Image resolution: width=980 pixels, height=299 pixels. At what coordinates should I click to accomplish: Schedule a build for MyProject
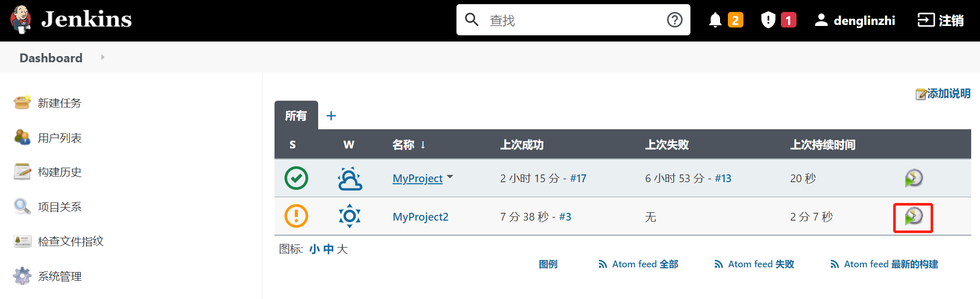point(913,178)
